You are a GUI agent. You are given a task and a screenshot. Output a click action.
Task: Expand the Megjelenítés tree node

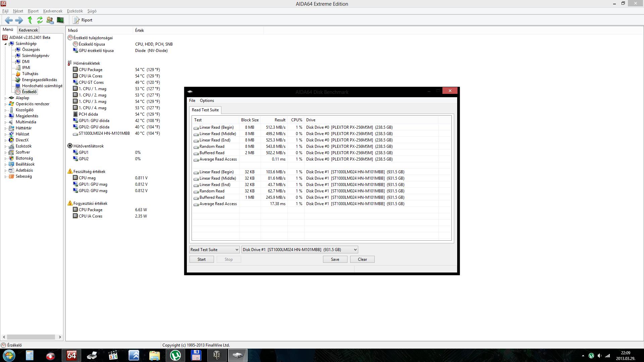tap(5, 116)
